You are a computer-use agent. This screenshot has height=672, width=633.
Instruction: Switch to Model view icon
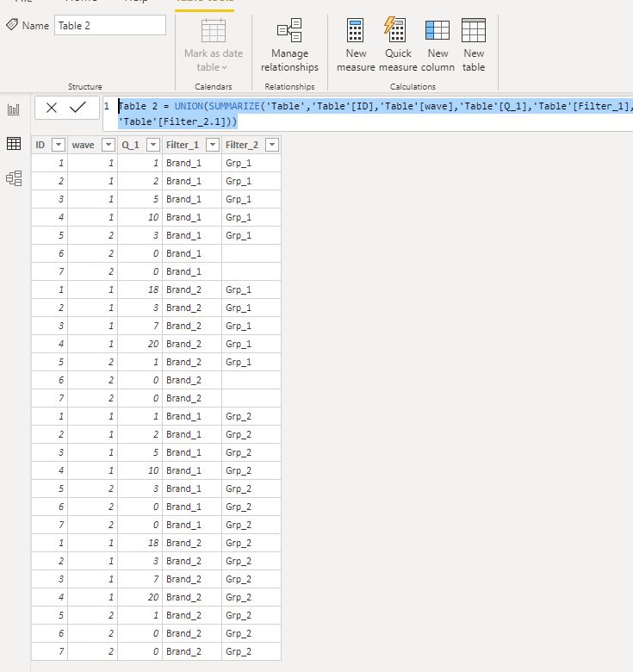pos(14,177)
